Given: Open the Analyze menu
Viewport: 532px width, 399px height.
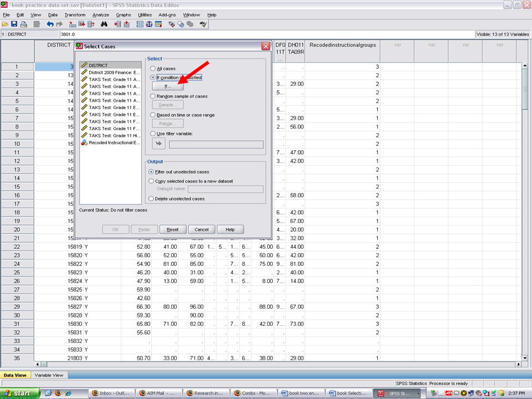Looking at the screenshot, I should (x=101, y=14).
